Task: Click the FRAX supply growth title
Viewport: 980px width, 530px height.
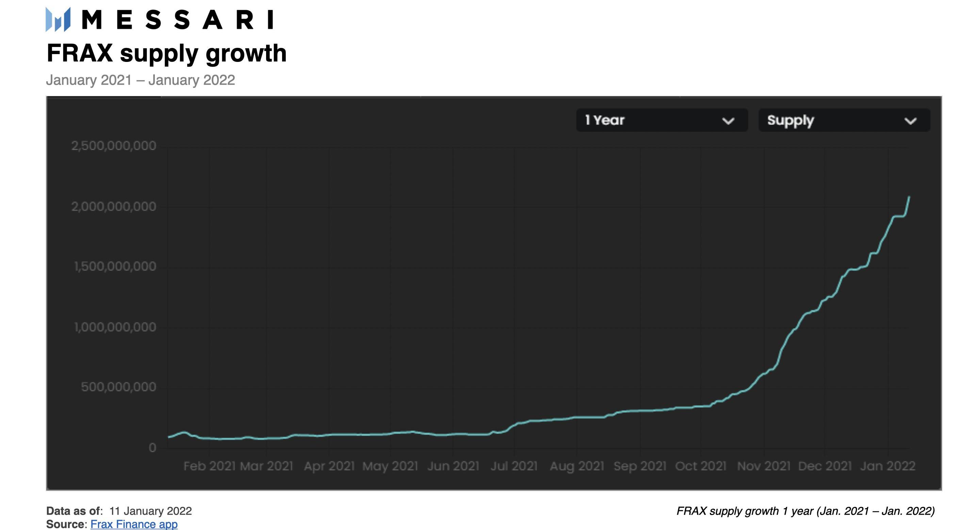Action: point(166,53)
